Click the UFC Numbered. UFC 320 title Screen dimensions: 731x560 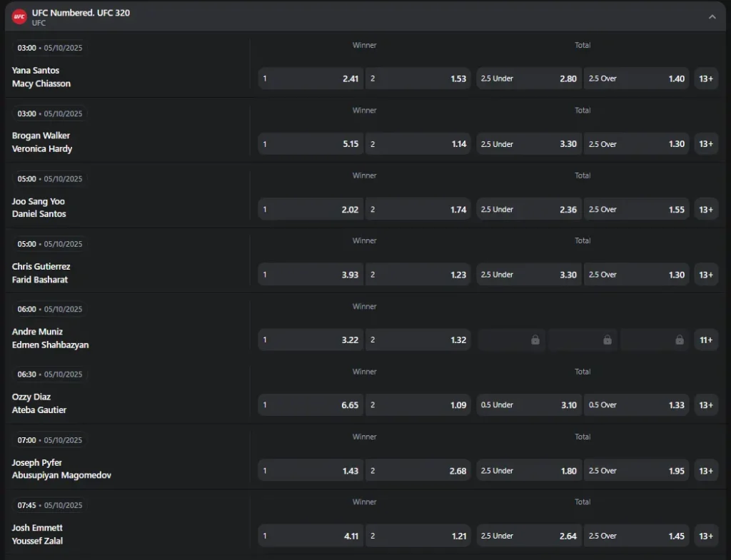pyautogui.click(x=81, y=13)
